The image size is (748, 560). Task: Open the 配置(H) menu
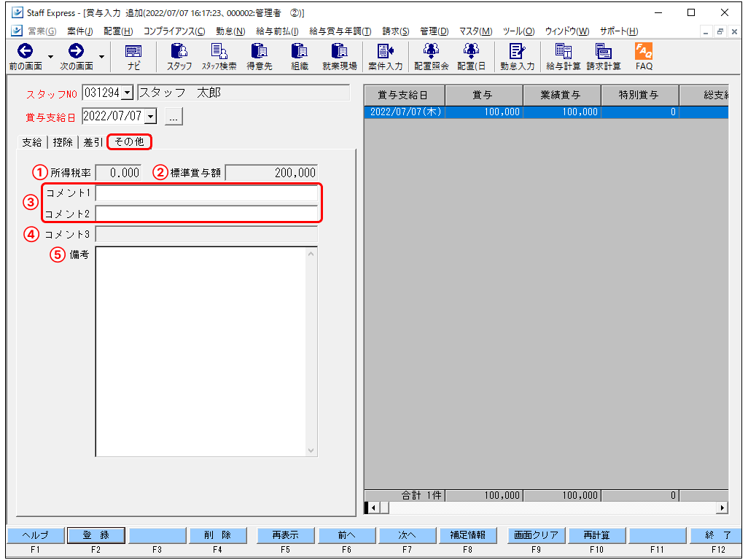[x=118, y=31]
